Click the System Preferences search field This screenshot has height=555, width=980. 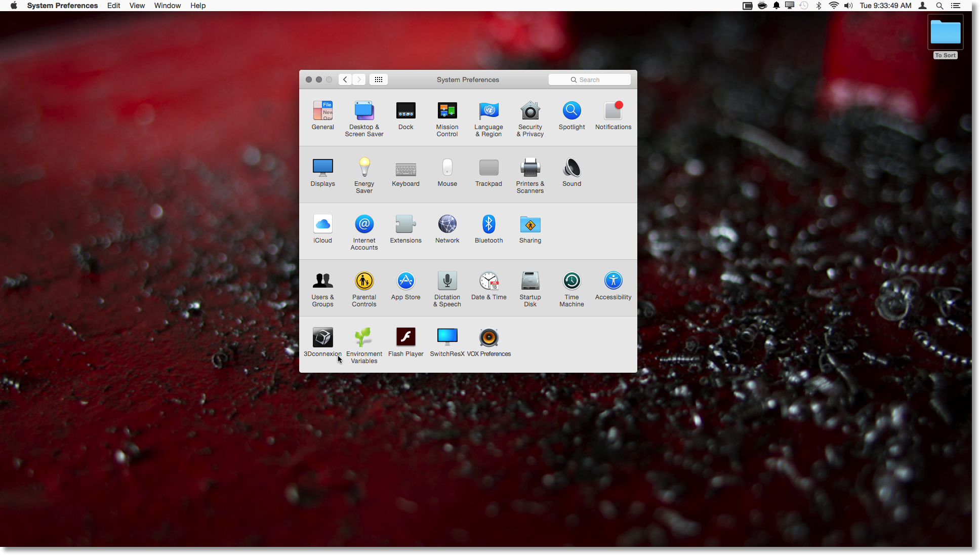click(590, 80)
